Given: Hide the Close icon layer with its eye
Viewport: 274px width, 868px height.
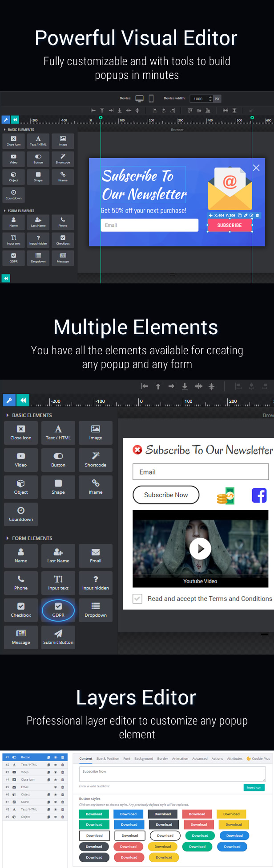Looking at the screenshot, I should 56,780.
